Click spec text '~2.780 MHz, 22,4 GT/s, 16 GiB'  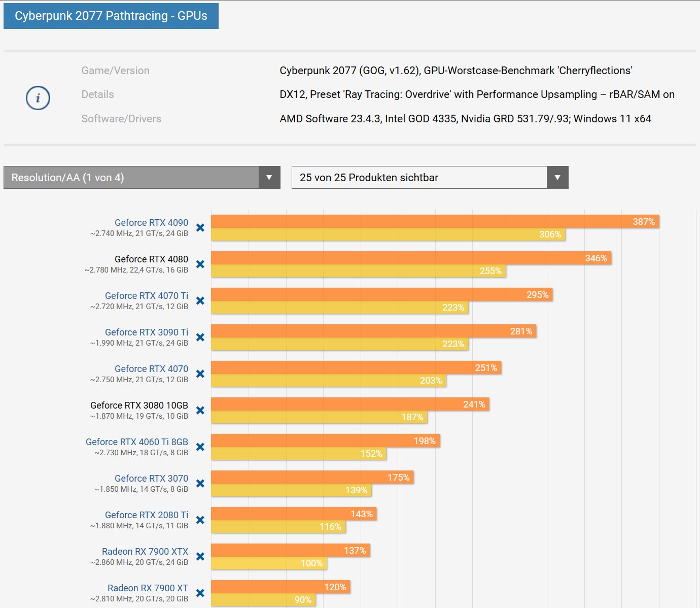pyautogui.click(x=136, y=270)
